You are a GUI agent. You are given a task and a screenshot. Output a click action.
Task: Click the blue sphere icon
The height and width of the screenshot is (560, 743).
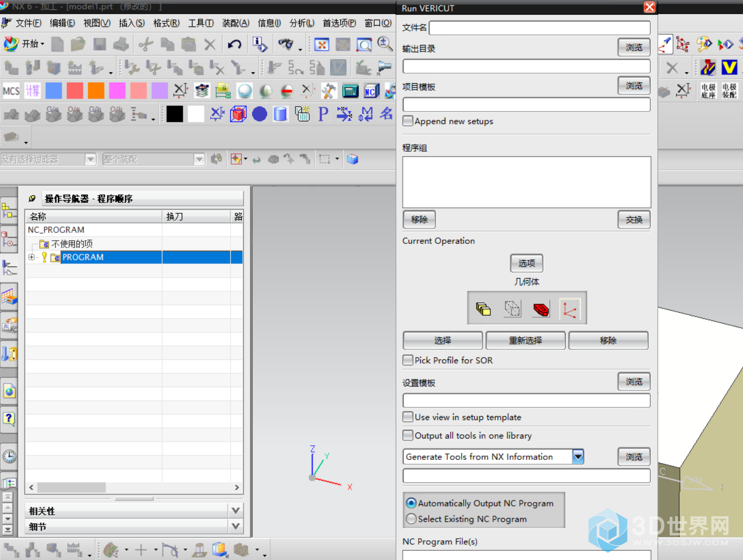tap(259, 114)
